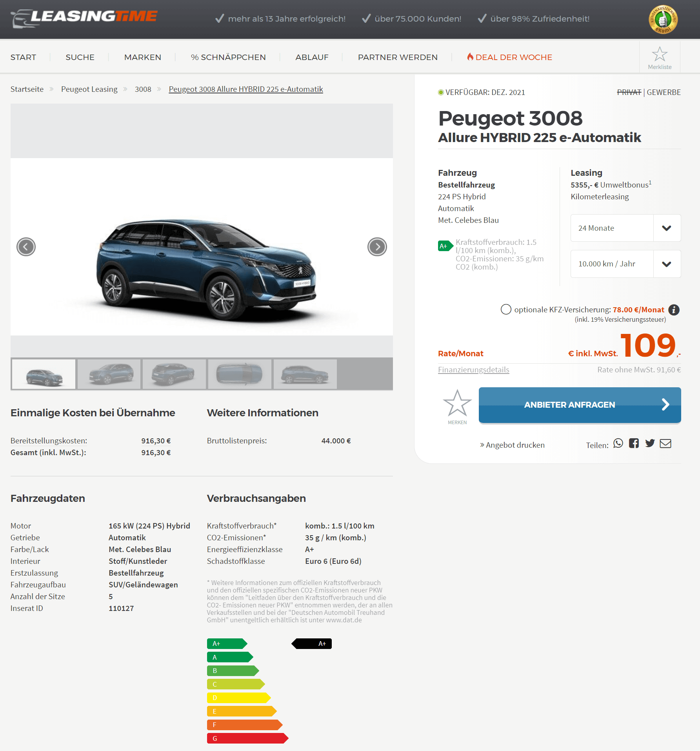Select third thumbnail rear car view
The image size is (700, 751).
pos(174,374)
